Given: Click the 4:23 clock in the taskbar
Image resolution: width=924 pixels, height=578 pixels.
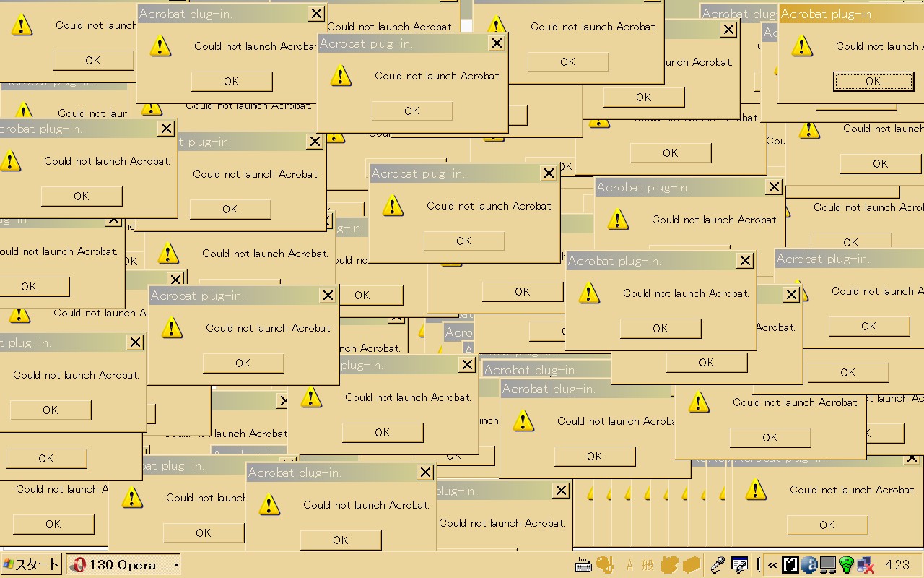Looking at the screenshot, I should point(897,565).
